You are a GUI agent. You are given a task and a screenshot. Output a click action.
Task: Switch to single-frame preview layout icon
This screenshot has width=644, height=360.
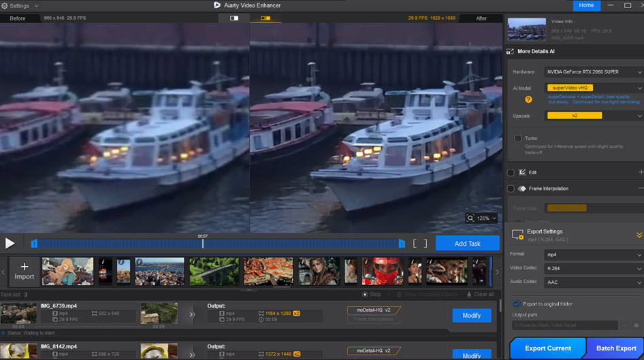tap(234, 18)
